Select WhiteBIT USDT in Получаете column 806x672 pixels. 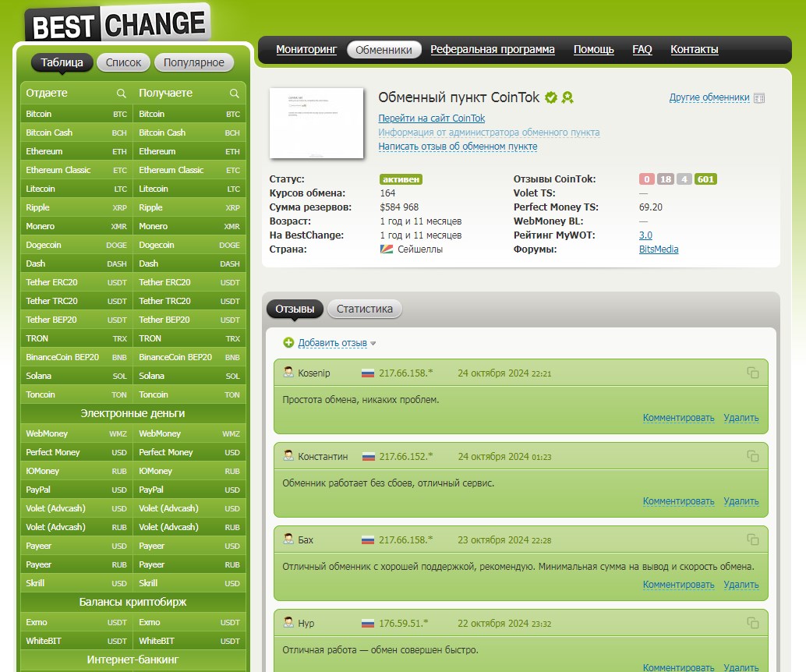(x=189, y=641)
